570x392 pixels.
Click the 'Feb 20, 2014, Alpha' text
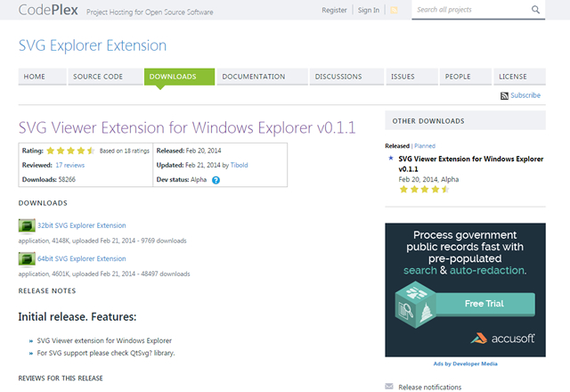click(428, 179)
